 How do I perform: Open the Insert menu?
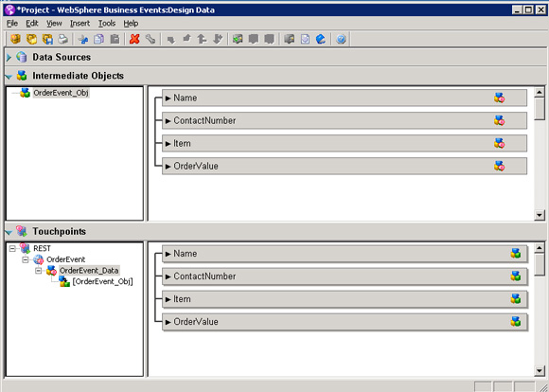point(80,24)
